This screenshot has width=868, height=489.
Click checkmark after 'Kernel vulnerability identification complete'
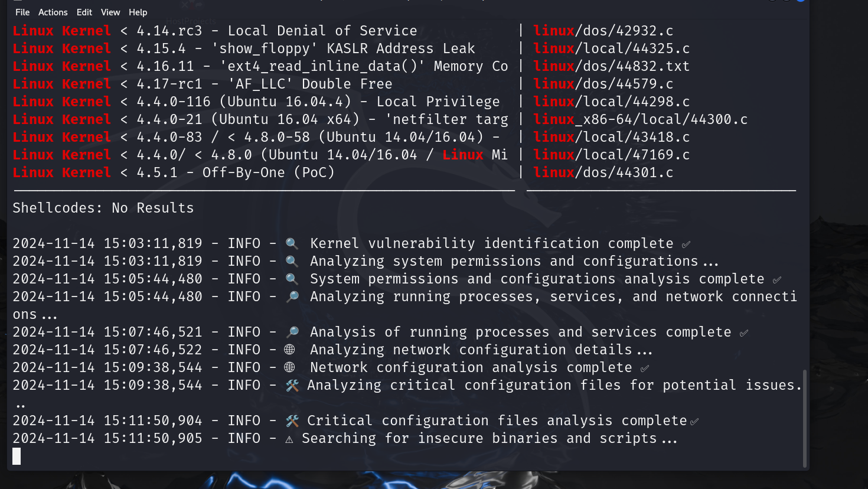[x=686, y=244]
